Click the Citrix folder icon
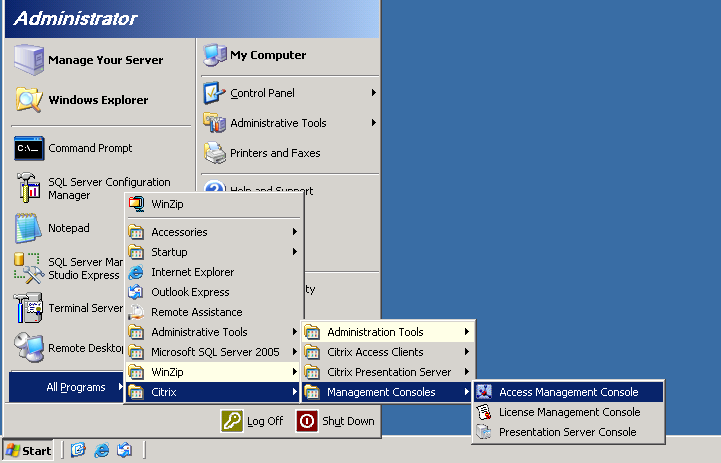 pyautogui.click(x=136, y=392)
